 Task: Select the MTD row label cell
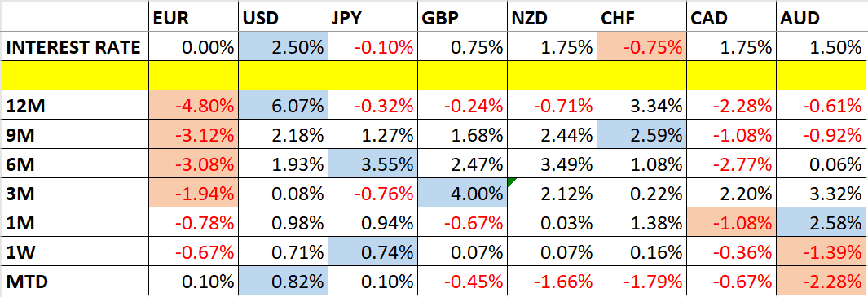pyautogui.click(x=75, y=282)
